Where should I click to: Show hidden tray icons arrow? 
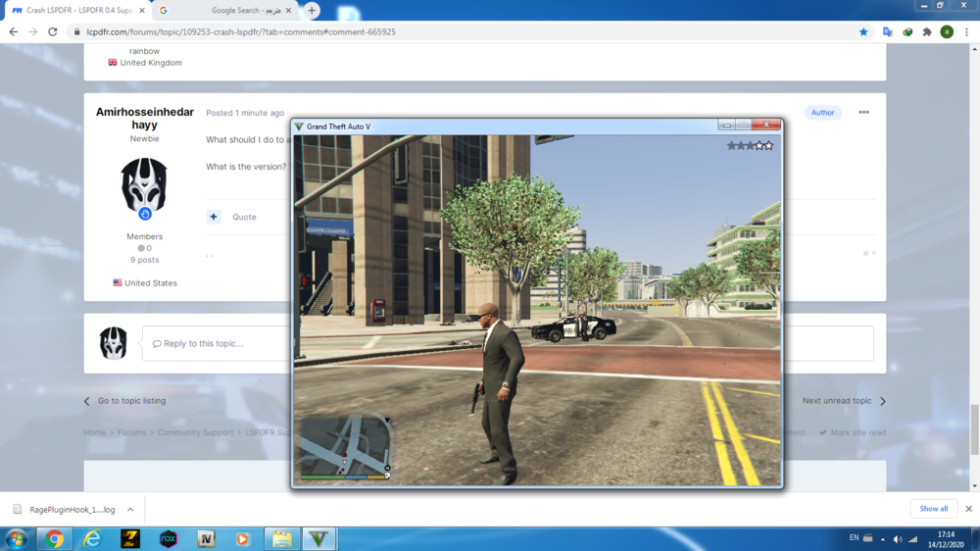point(883,539)
